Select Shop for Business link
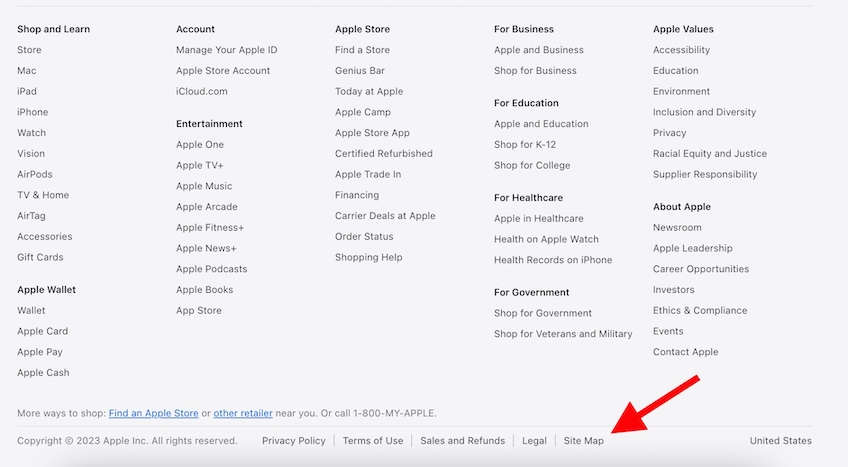The image size is (848, 467). 535,71
